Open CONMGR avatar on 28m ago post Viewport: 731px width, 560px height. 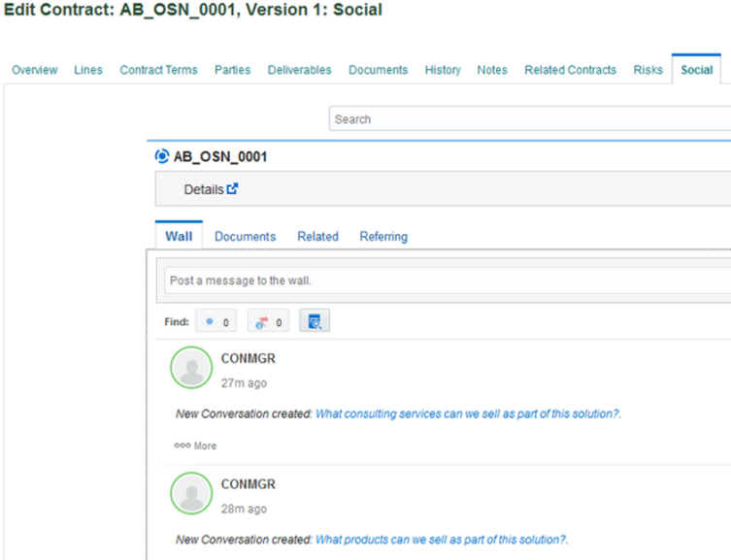pos(191,493)
